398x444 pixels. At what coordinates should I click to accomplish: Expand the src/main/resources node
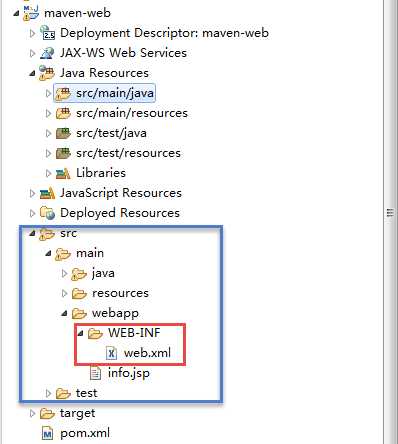click(x=48, y=113)
